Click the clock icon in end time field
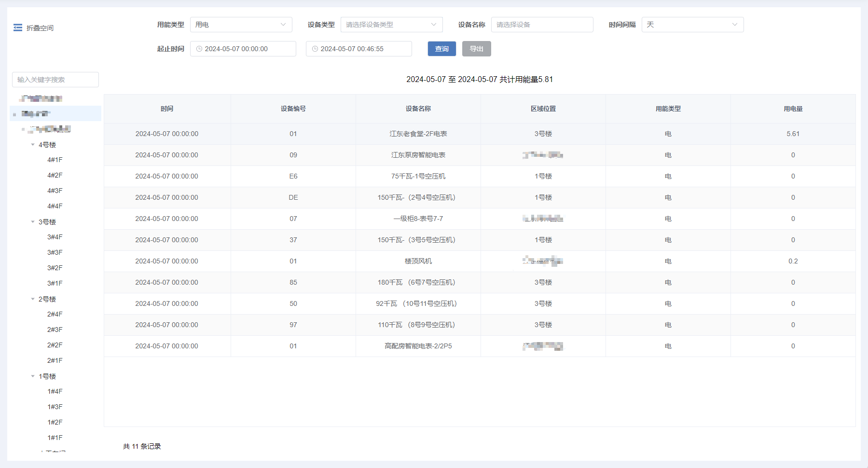The image size is (868, 468). pos(315,49)
